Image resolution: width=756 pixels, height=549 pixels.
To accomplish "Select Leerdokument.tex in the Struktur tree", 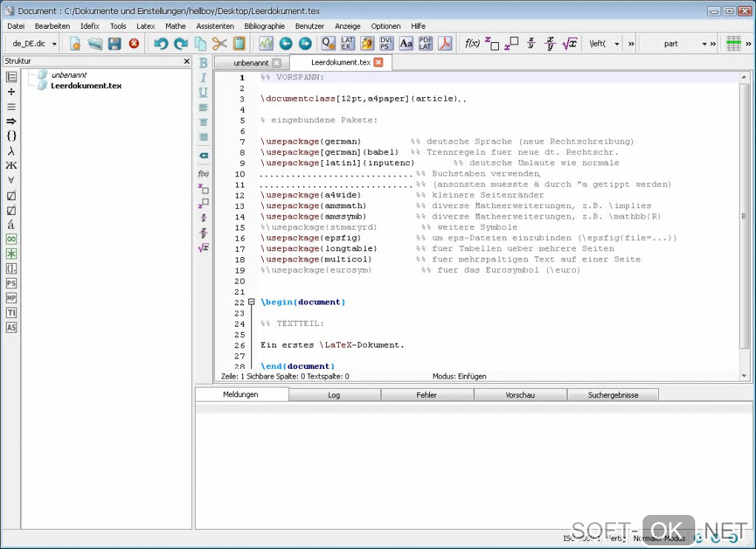I will click(86, 86).
